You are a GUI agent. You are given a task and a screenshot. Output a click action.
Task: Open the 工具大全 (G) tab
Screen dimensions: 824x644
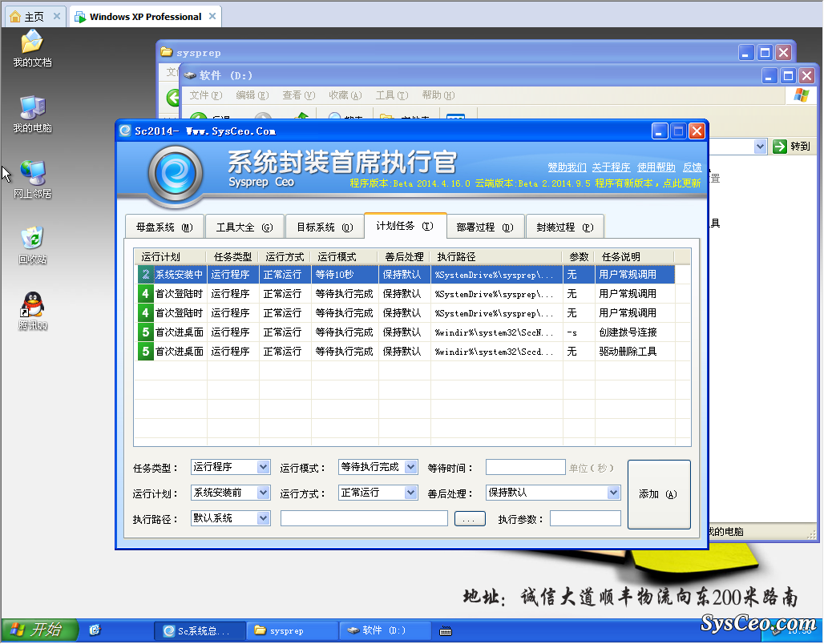(244, 227)
